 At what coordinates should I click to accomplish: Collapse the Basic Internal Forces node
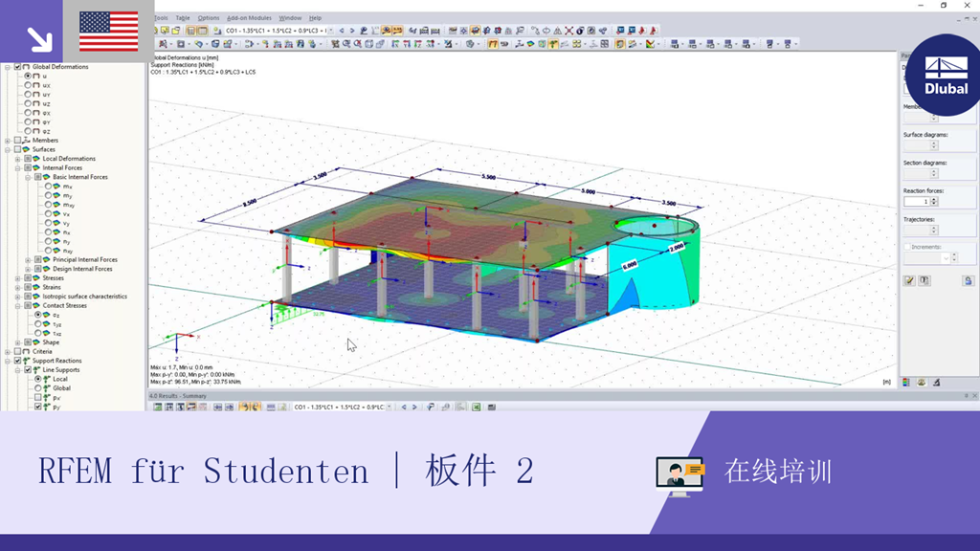28,177
